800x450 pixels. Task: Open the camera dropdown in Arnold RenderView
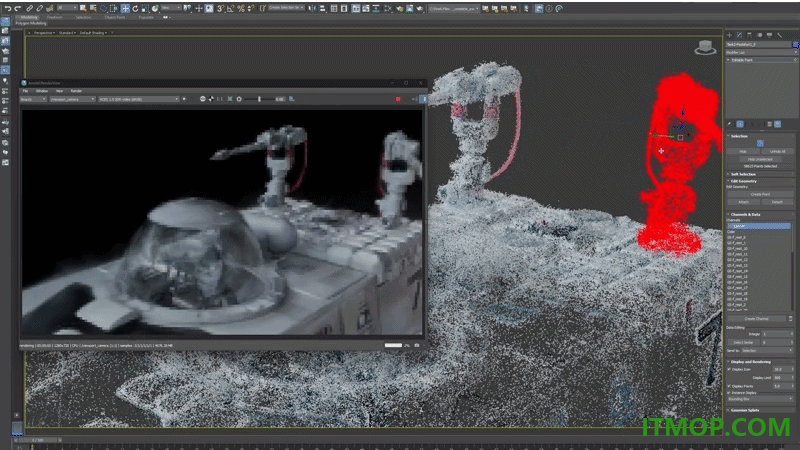coord(72,99)
